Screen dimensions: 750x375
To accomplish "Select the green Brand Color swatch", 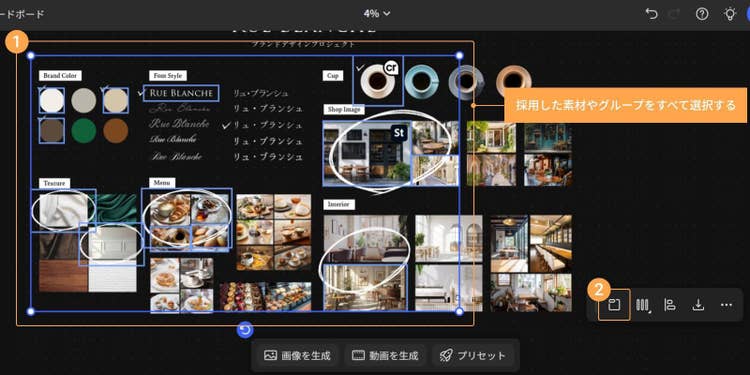I will click(x=84, y=131).
